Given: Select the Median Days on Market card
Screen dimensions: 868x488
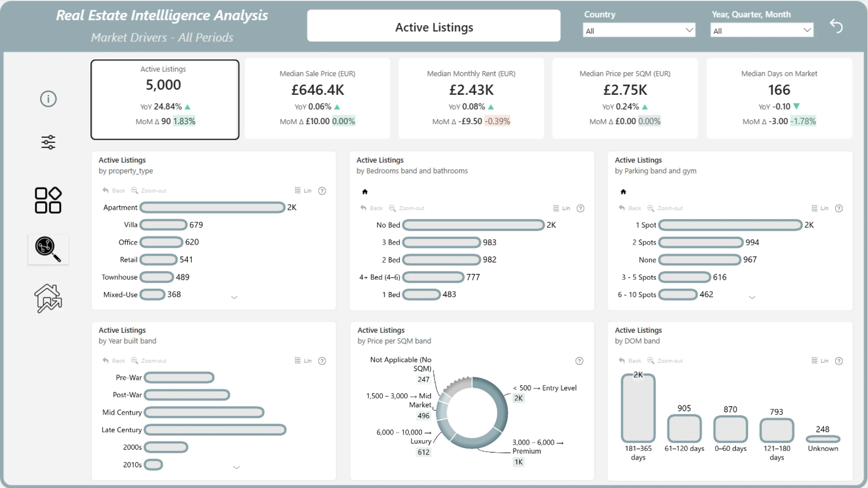Looking at the screenshot, I should [779, 98].
